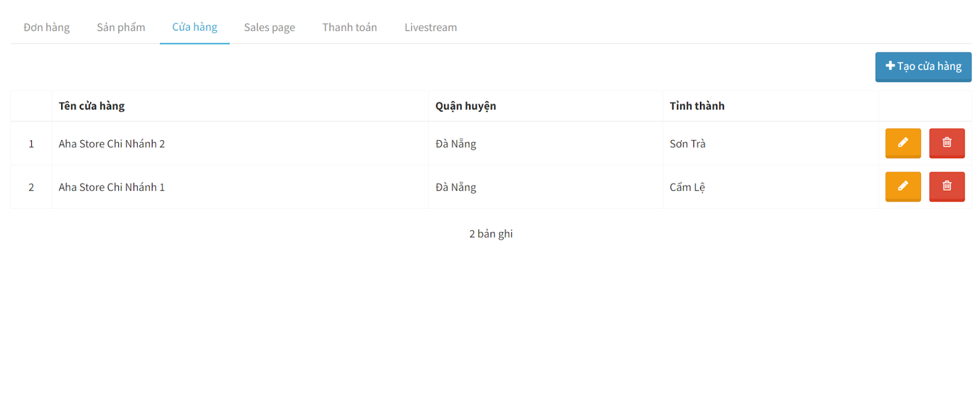This screenshot has width=980, height=403.
Task: Click the 2 bản ghi record count
Action: click(x=491, y=234)
